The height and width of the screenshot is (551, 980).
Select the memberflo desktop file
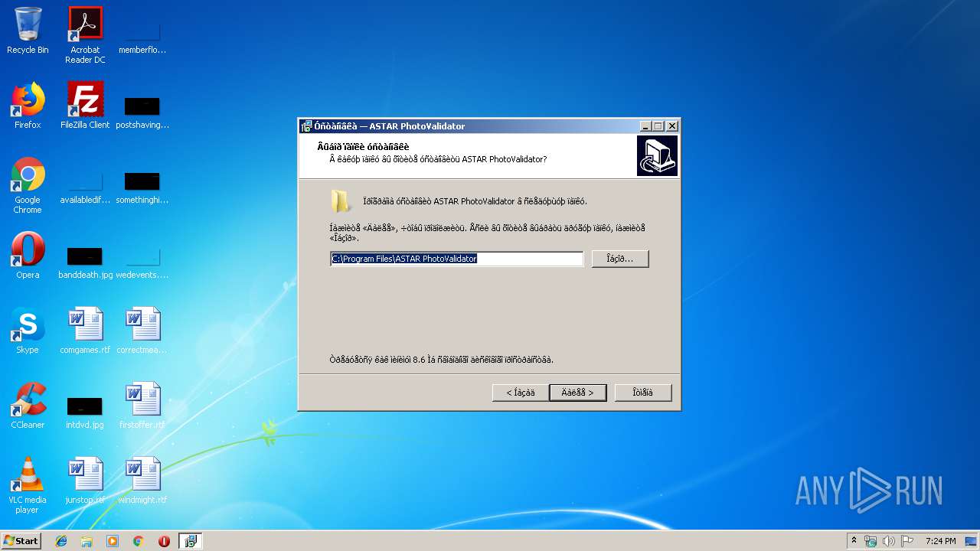(142, 35)
